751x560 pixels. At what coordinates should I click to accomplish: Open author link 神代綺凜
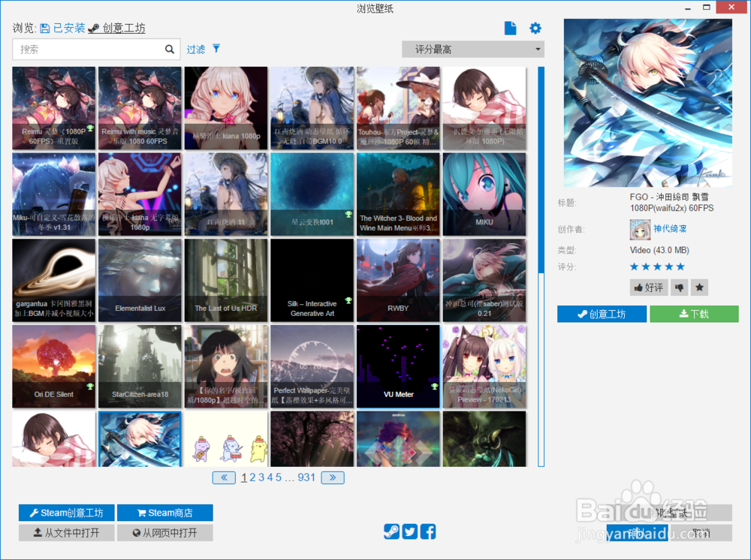(x=670, y=229)
